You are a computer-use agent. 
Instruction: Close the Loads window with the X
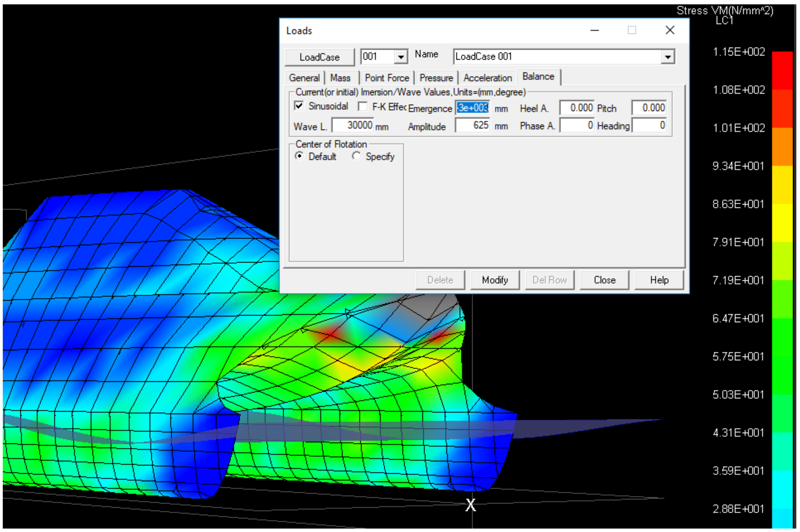coord(670,30)
